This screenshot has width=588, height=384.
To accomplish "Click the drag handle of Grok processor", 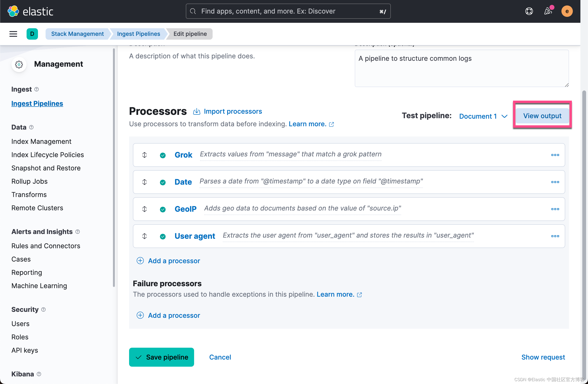I will click(145, 155).
